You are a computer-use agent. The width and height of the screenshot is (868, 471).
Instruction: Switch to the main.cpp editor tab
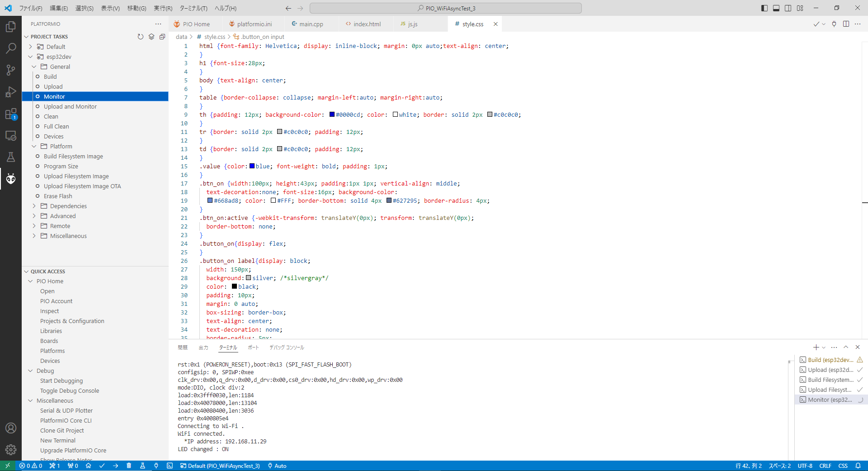(311, 24)
